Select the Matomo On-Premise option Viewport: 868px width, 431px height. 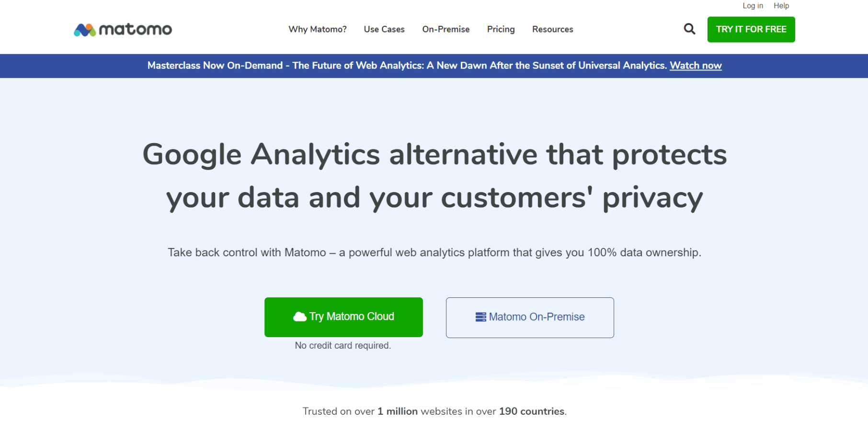529,317
